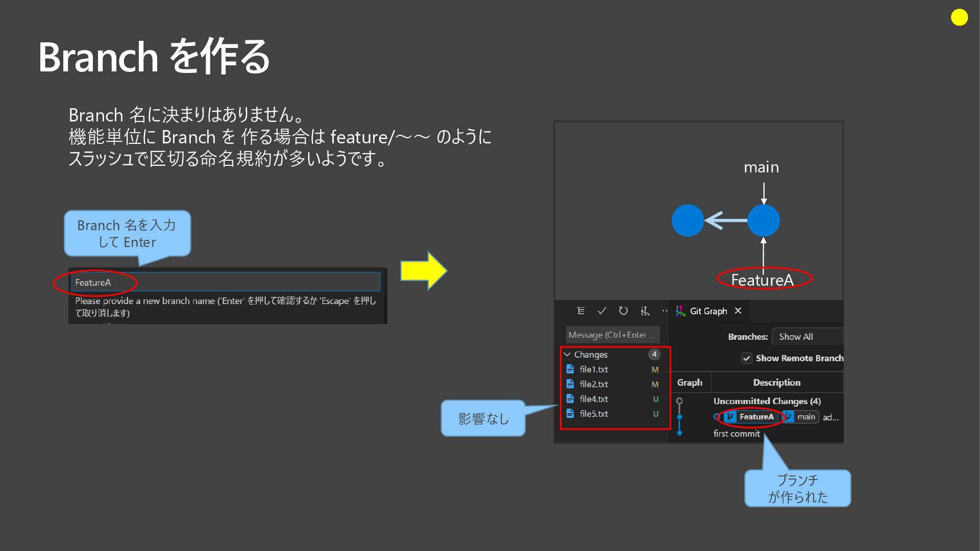Click the first commit row
Viewport: 980px width, 551px height.
tap(737, 434)
